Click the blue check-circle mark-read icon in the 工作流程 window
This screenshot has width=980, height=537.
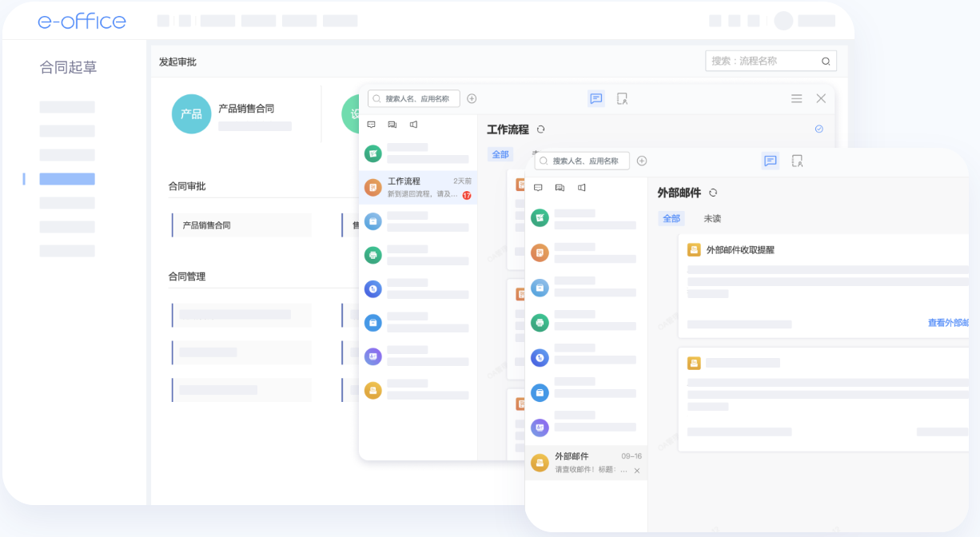point(819,129)
